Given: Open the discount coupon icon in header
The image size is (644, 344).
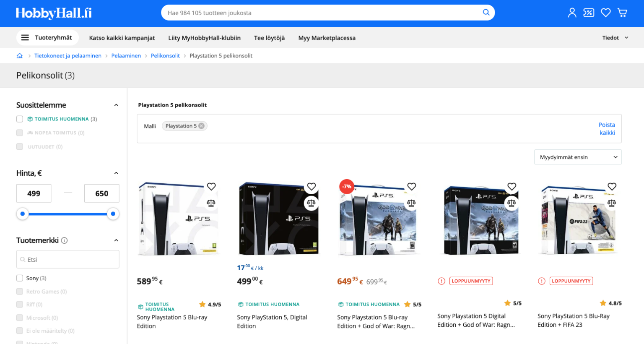Looking at the screenshot, I should (589, 13).
